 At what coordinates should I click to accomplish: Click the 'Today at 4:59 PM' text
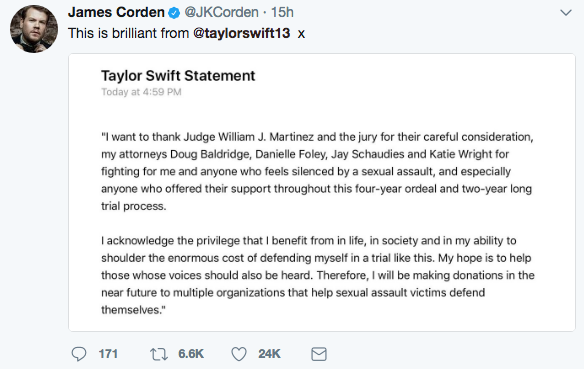[x=141, y=92]
